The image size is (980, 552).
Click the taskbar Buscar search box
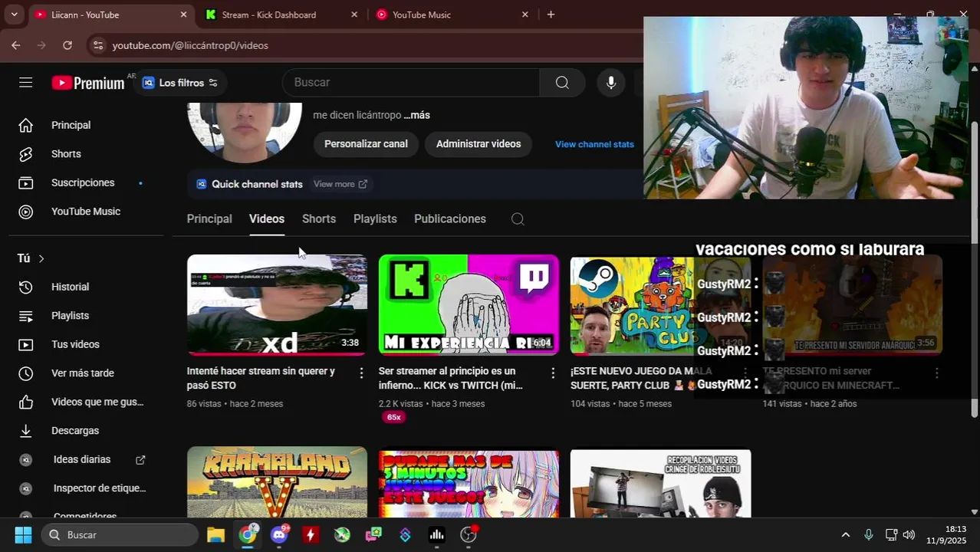120,534
